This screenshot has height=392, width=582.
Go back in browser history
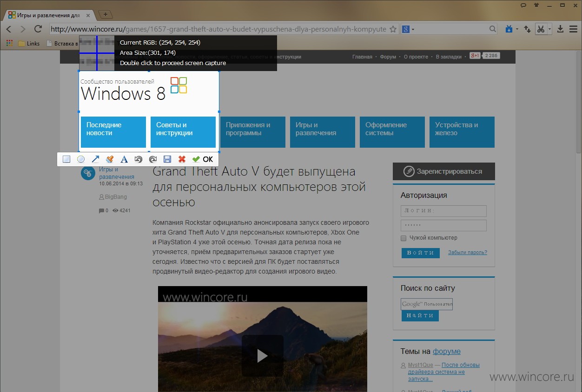point(9,29)
